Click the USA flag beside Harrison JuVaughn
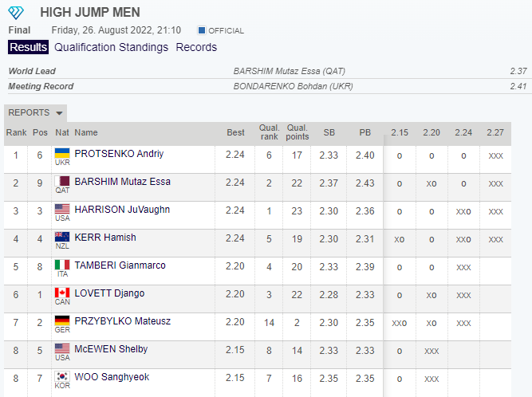Image resolution: width=532 pixels, height=397 pixels. pyautogui.click(x=61, y=209)
